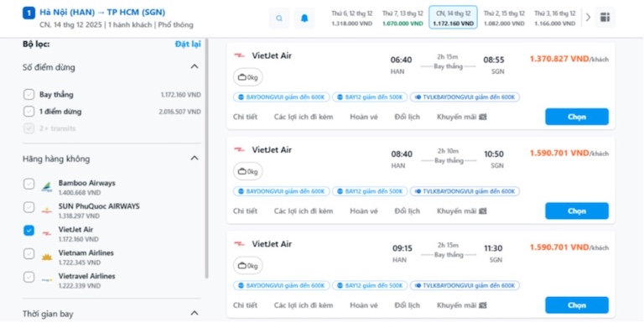Image resolution: width=644 pixels, height=328 pixels.
Task: Tick the 1 điểm dừng checkbox
Action: point(29,112)
